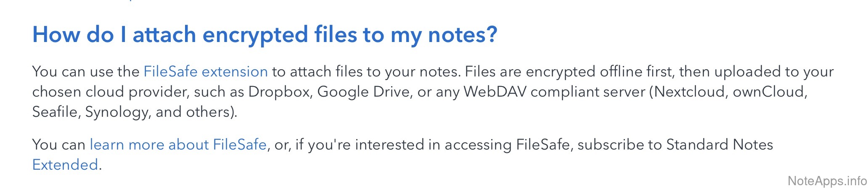Click the encrypted files question heading

(265, 34)
